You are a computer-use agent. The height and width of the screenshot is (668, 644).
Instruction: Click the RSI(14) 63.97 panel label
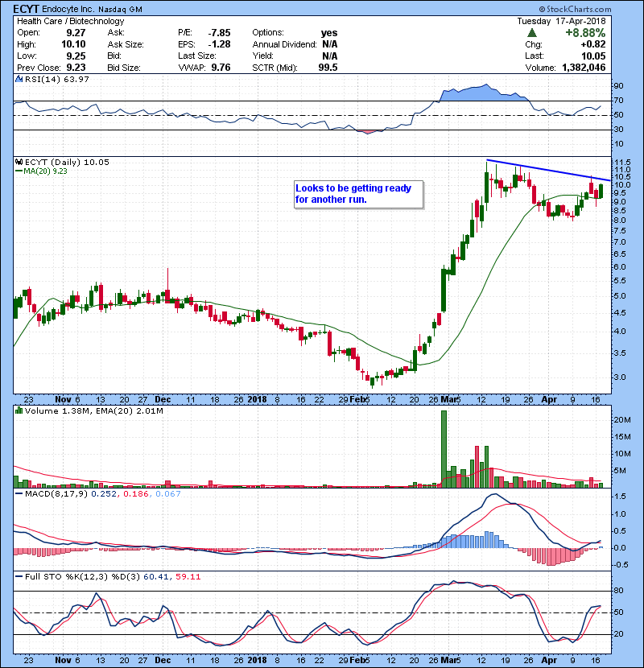point(57,79)
